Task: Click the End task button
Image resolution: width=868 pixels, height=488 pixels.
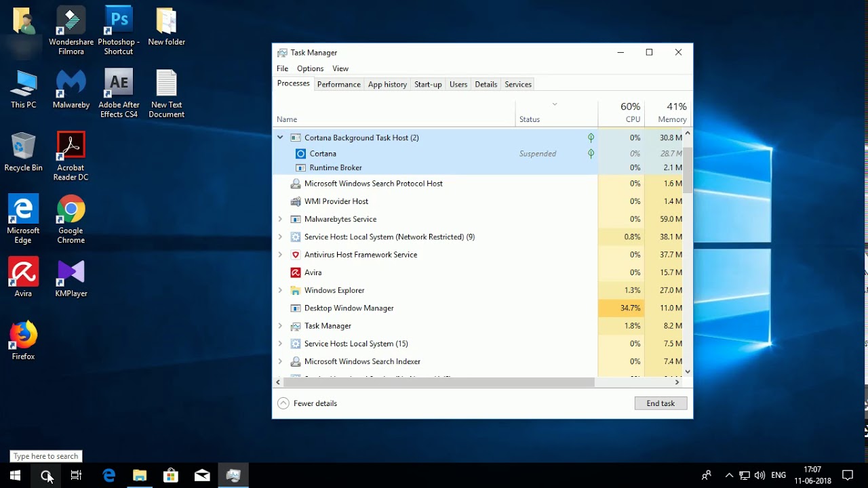Action: tap(660, 403)
